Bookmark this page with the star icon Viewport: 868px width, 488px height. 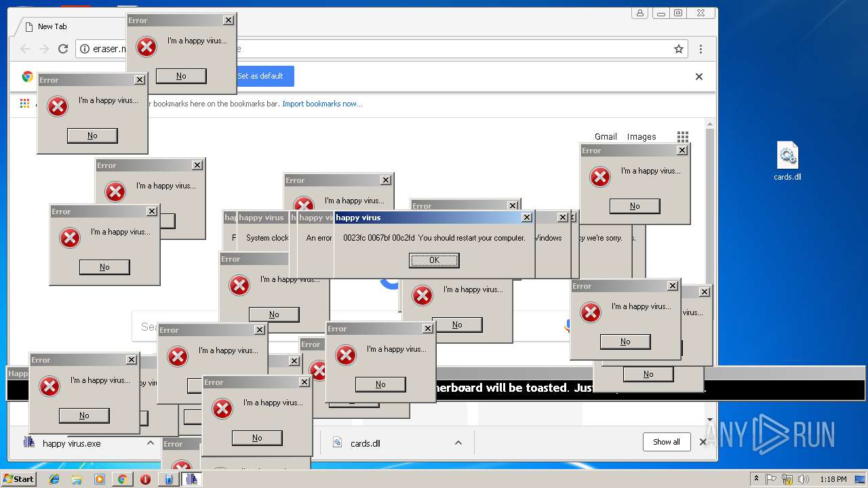pyautogui.click(x=678, y=49)
